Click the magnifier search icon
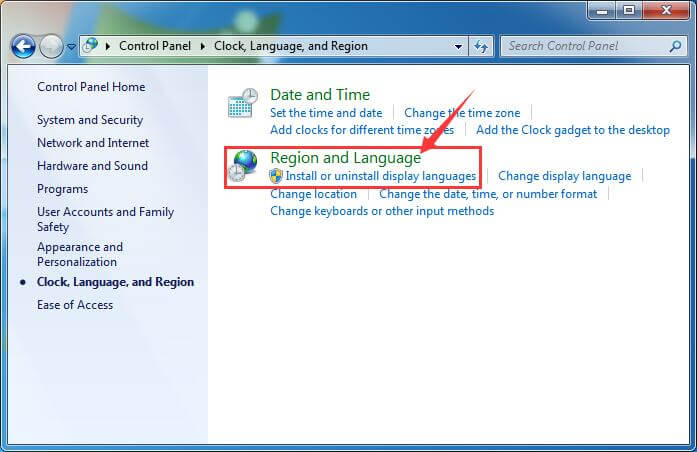Screen dimensions: 697x452 pos(675,46)
